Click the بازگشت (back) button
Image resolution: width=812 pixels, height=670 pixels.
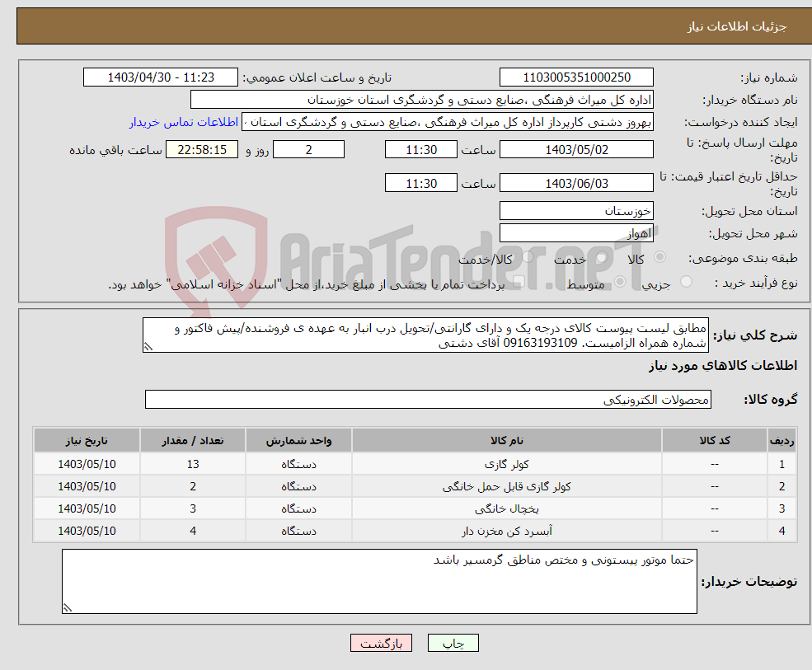381,643
